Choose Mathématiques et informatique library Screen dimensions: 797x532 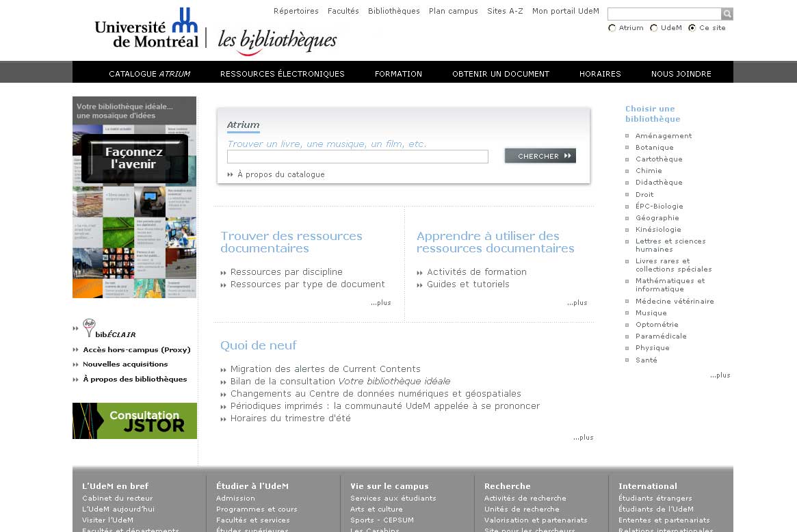click(670, 285)
